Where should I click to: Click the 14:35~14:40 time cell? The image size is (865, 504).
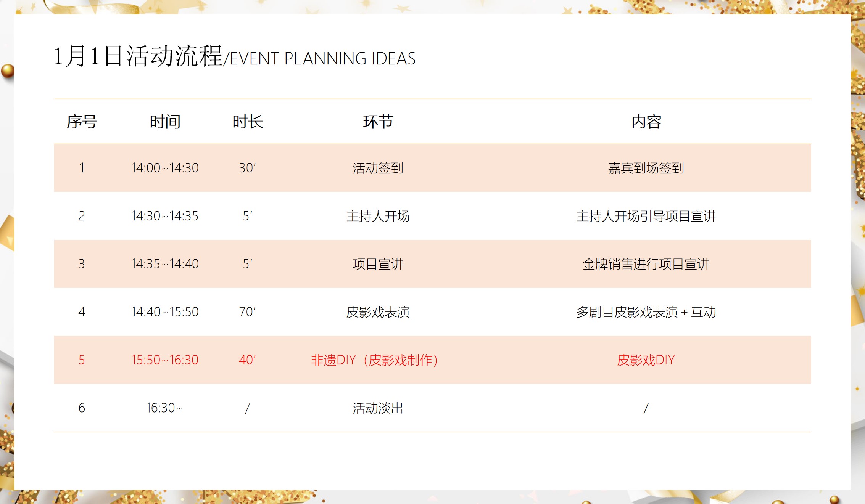coord(165,264)
